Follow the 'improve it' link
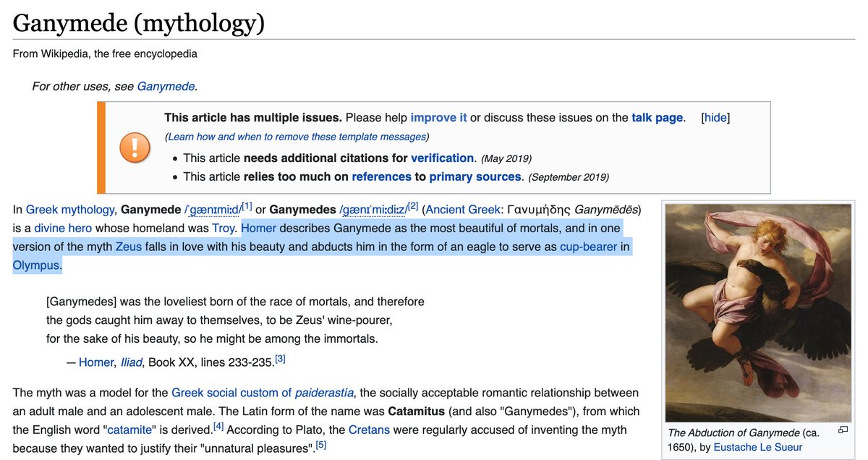This screenshot has width=868, height=460. (438, 117)
